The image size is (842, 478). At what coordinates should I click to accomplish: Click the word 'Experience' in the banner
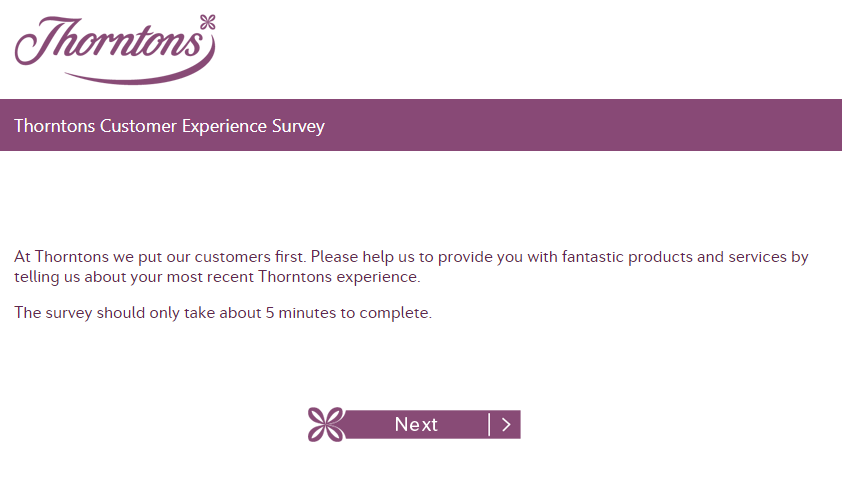pos(224,126)
